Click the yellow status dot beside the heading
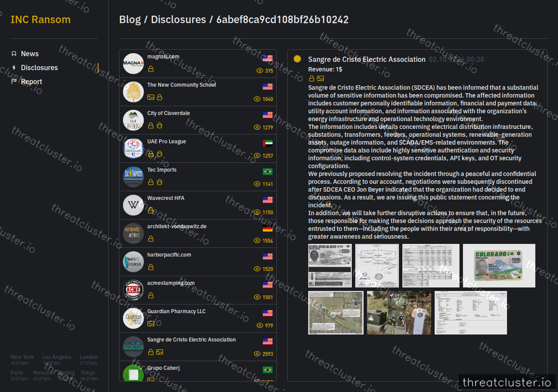Viewport: 558px width, 392px height. click(x=297, y=59)
